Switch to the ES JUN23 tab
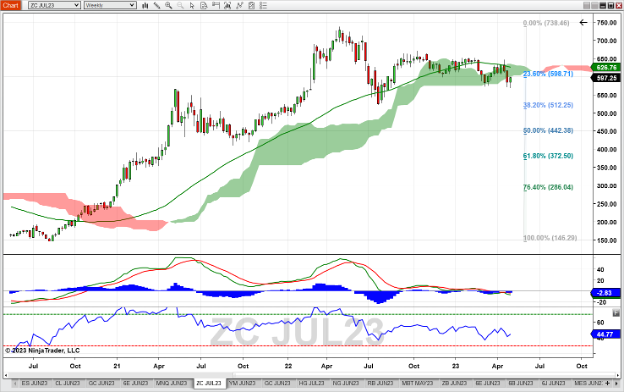This screenshot has width=624, height=392. 34,383
